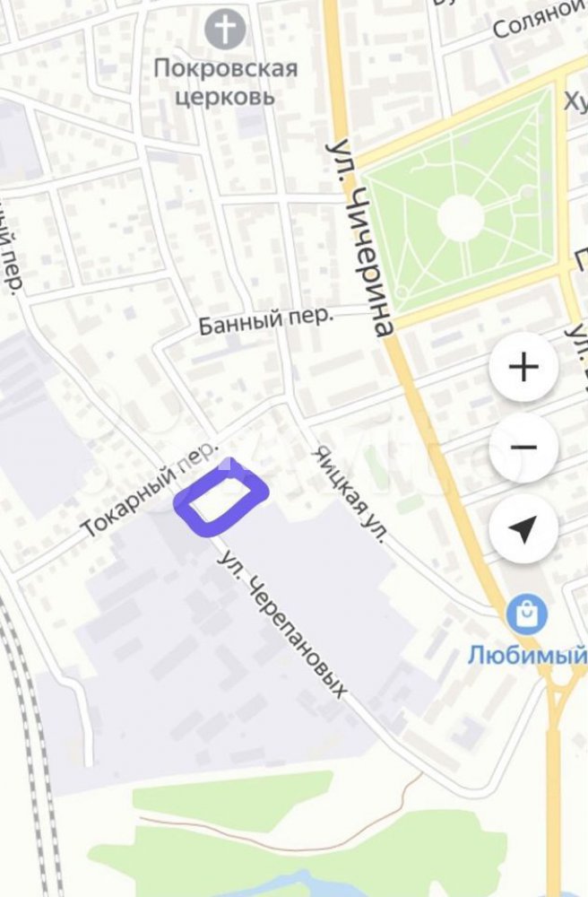The width and height of the screenshot is (588, 897).
Task: Zoom out with the minus button
Action: click(523, 448)
